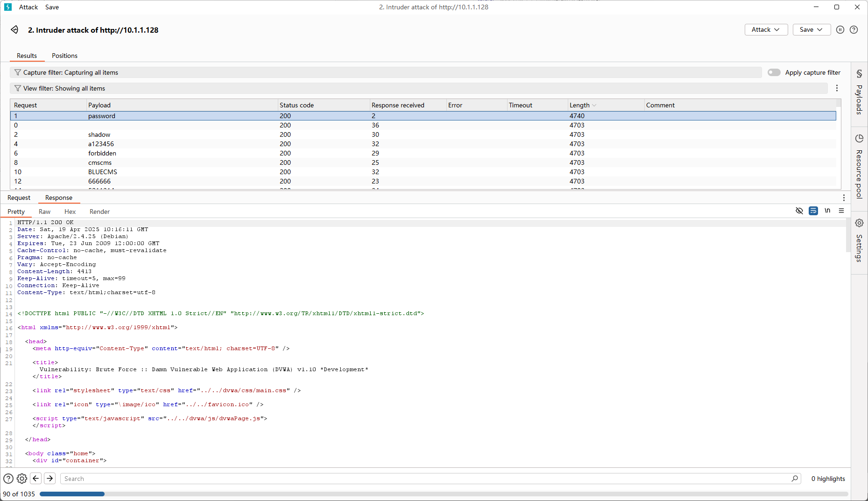Click the back arrow beside attack title
Screen dimensions: 868x501
(15, 30)
